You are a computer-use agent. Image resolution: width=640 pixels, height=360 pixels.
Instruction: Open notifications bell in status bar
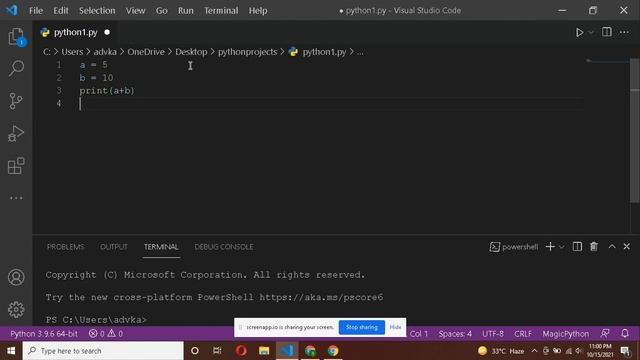625,333
